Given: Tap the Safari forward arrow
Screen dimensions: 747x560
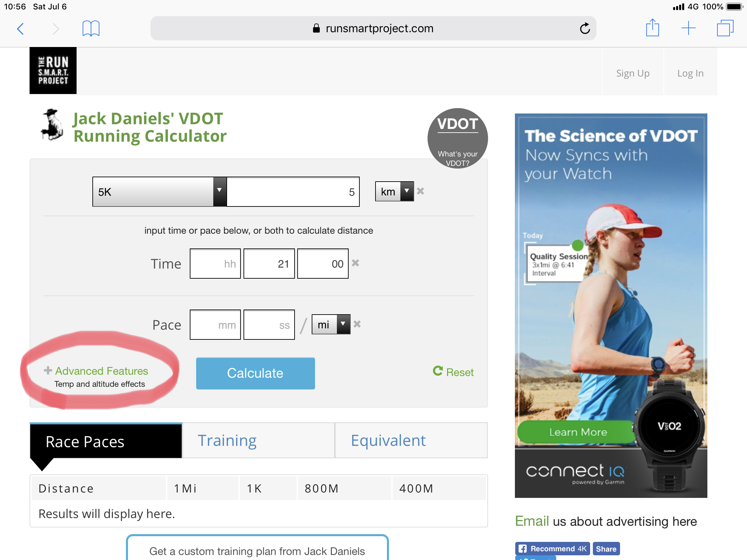Looking at the screenshot, I should [56, 29].
